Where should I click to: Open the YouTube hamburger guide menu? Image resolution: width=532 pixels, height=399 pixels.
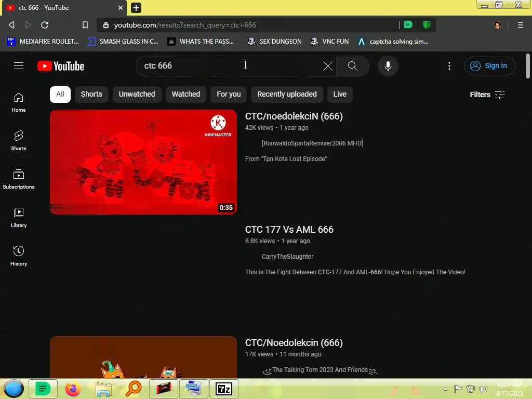[x=19, y=66]
